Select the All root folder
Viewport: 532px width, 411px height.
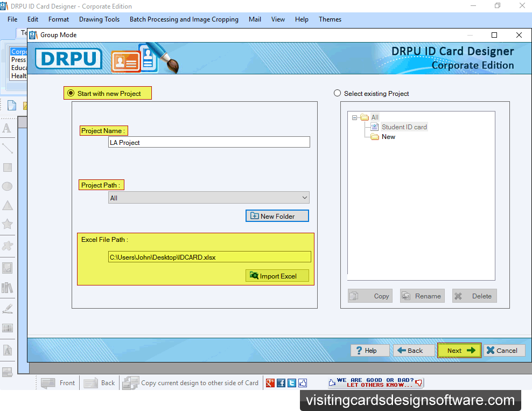(375, 117)
